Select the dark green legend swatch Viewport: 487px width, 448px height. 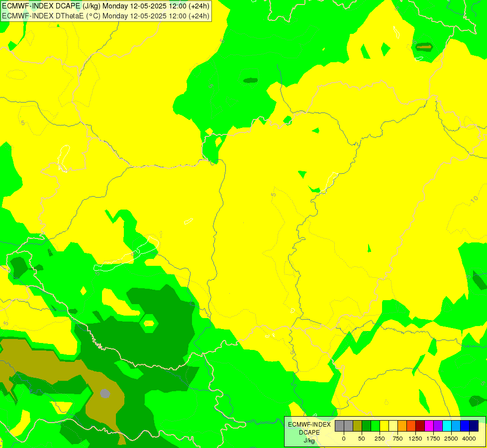(367, 426)
